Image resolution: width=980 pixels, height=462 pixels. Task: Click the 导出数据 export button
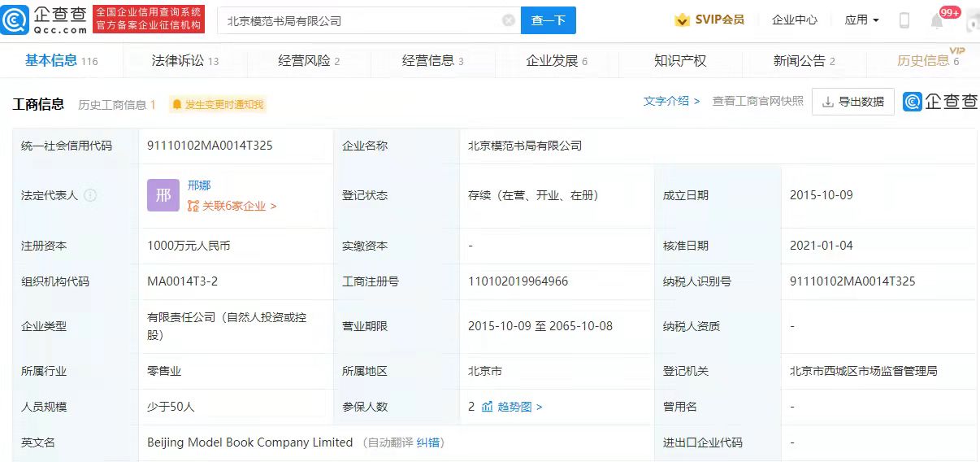[x=853, y=102]
